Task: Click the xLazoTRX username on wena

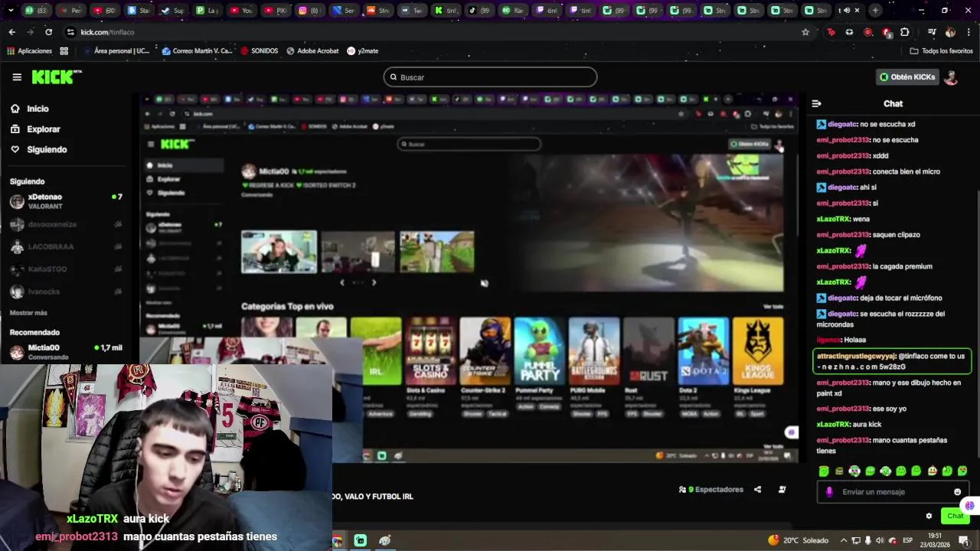Action: [x=833, y=219]
